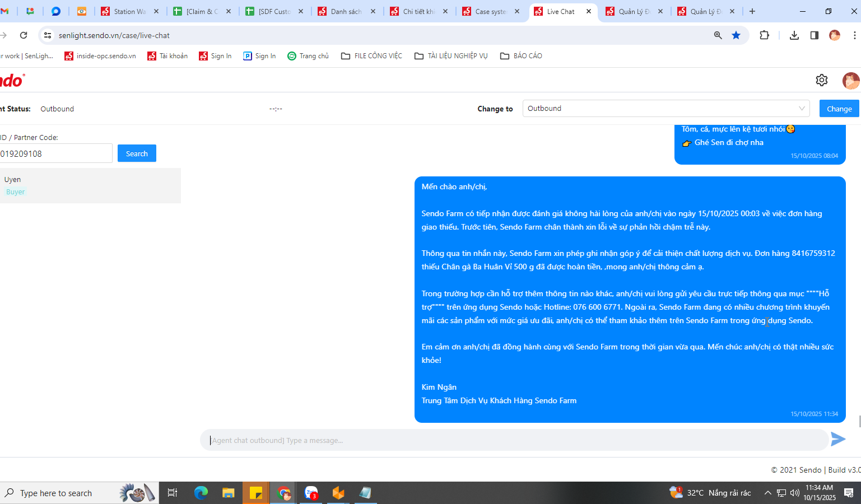Click the Kim Ngân signature text

439,387
